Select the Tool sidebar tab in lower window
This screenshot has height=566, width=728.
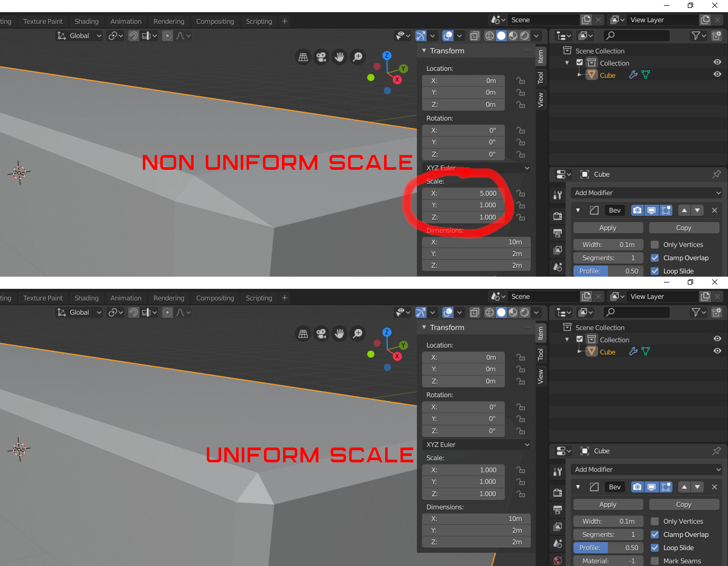point(541,353)
